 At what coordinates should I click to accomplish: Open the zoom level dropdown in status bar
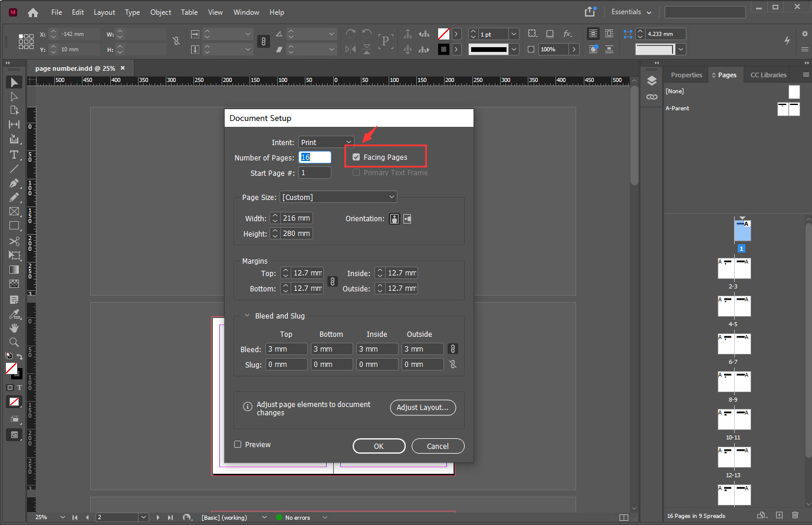coord(63,517)
